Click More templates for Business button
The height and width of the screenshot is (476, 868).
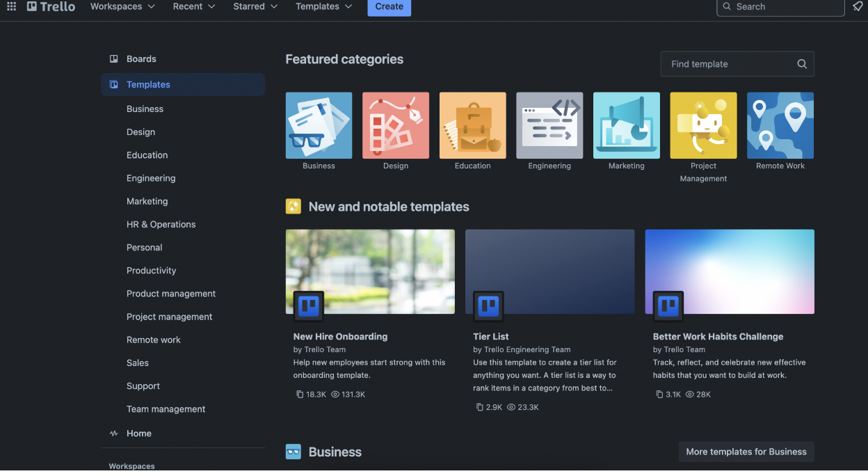point(746,452)
